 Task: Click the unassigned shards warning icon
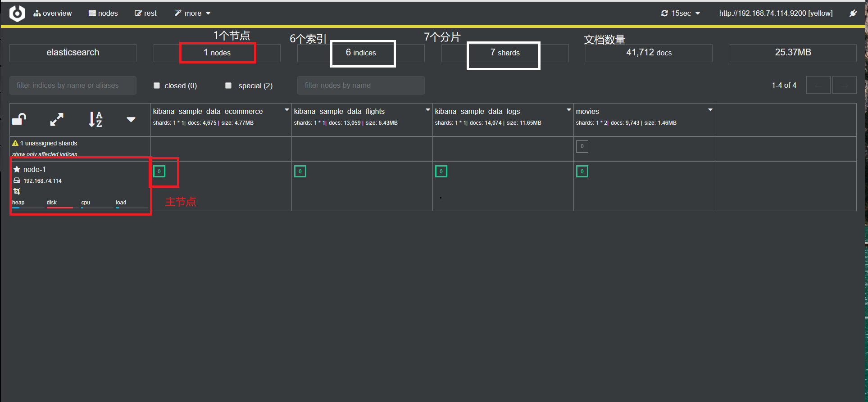pyautogui.click(x=15, y=143)
